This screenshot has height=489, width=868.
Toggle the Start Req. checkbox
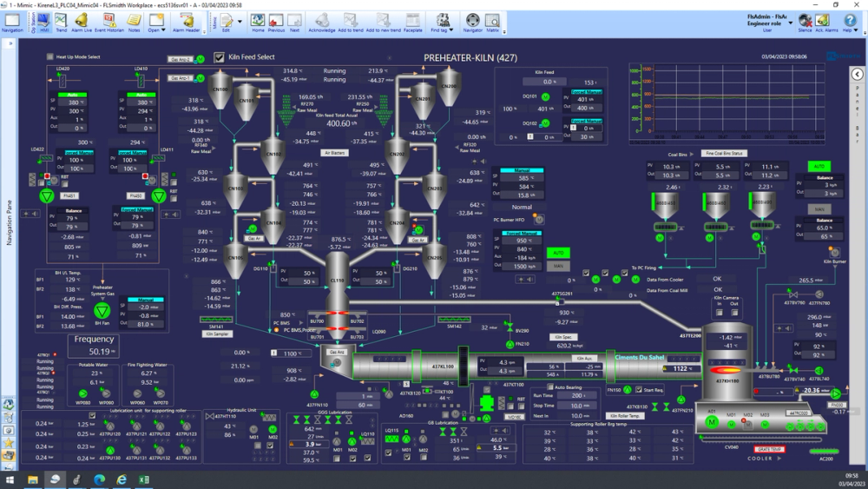(639, 389)
